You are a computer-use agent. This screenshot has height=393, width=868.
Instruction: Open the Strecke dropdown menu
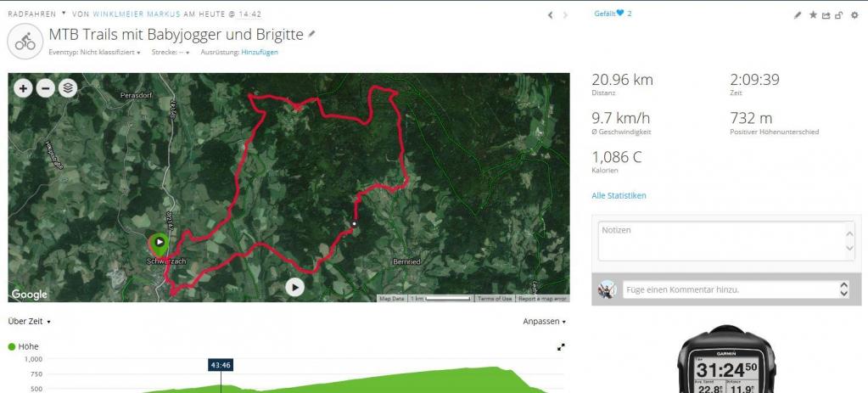171,52
